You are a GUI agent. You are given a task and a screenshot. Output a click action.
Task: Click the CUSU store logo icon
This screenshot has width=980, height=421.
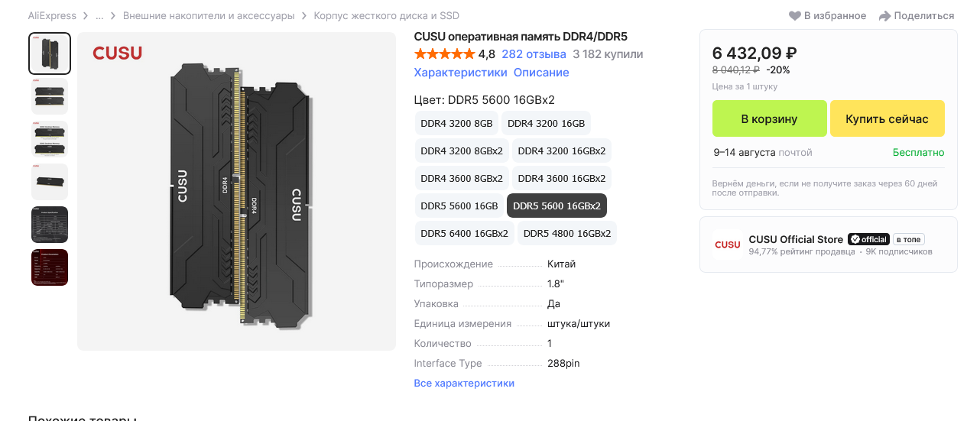pos(727,245)
